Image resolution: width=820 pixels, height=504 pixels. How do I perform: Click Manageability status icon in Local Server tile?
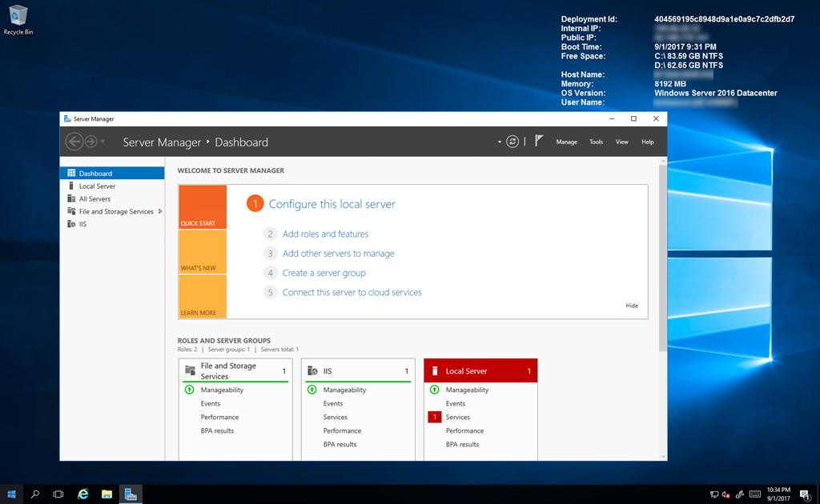435,390
